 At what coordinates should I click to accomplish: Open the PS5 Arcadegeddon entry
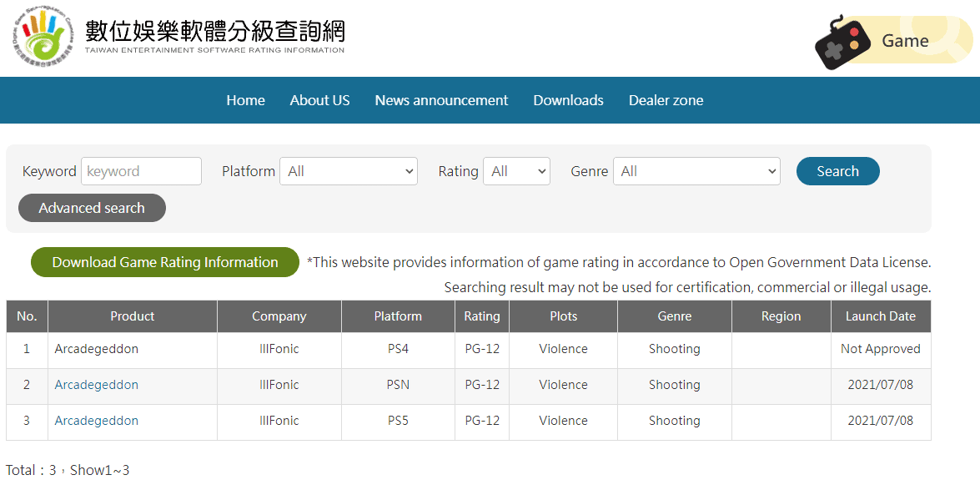[x=95, y=421]
